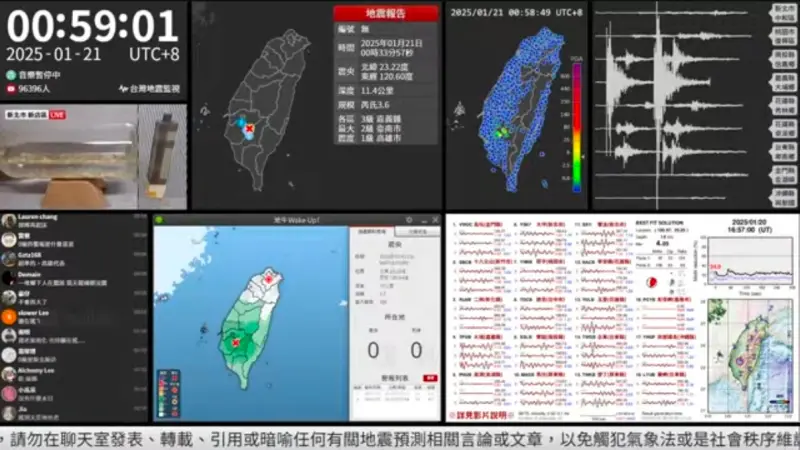Viewport: 800px width, 450px height.
Task: Click the green PGA hotspot on the blue station map
Action: click(x=502, y=133)
